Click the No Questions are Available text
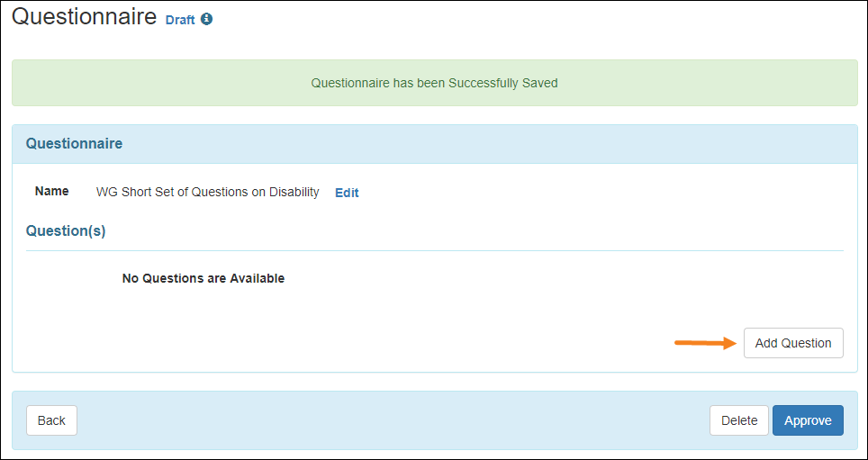Screen dimensions: 868x460 click(x=203, y=278)
